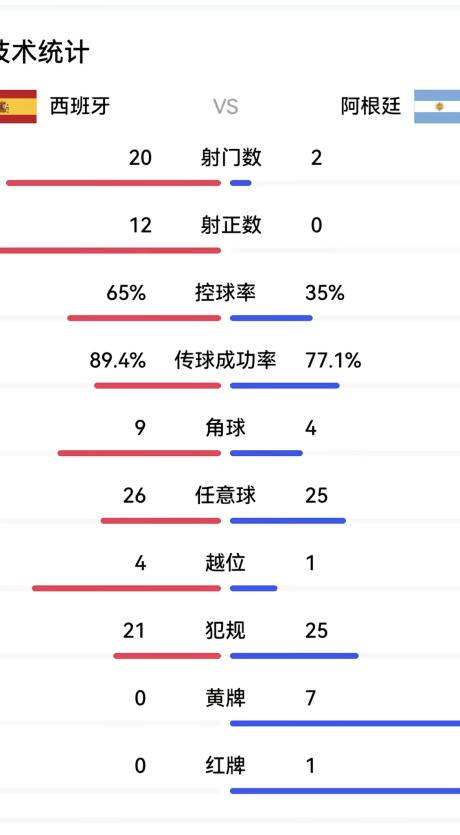Click the blue 黄牌 yellow card bar
This screenshot has height=835, width=460.
[345, 724]
